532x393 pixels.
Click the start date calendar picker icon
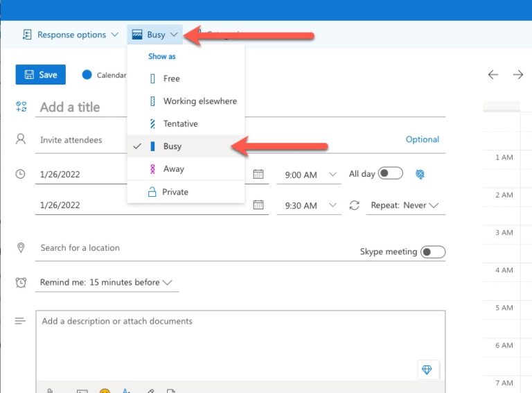258,174
